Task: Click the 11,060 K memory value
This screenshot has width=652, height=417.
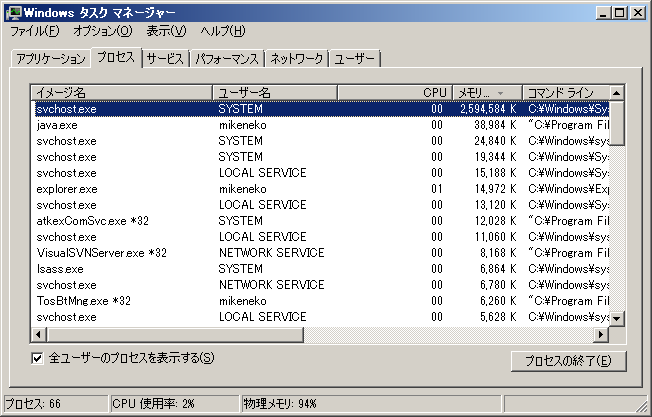Action: [x=495, y=237]
